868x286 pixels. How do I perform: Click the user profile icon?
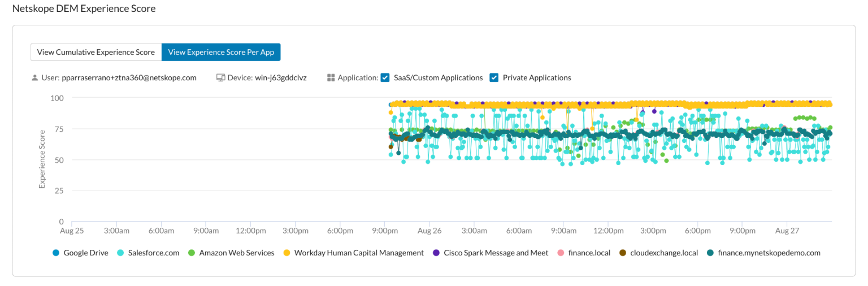pos(34,78)
